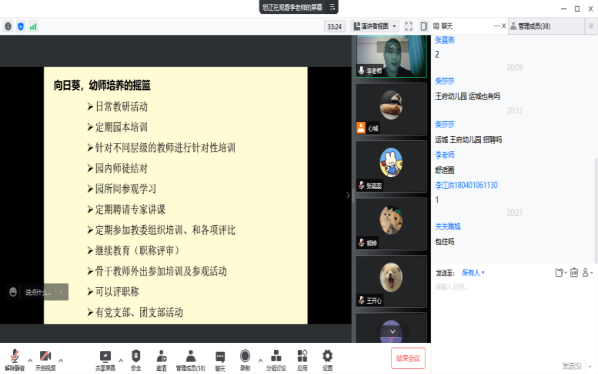598x374 pixels.
Task: Open manage members (管理成员) in bottom toolbar
Action: point(190,360)
